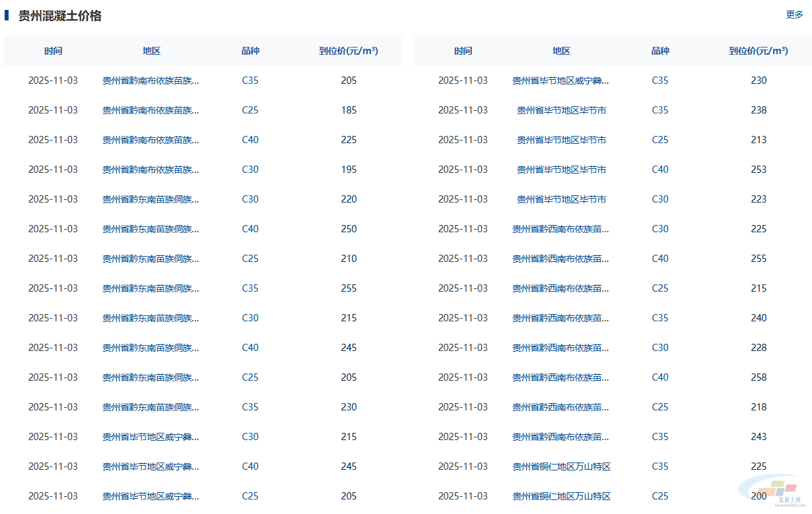This screenshot has width=812, height=514.
Task: Open the 毕节地区威宁 link in the row priced 230
Action: [561, 80]
